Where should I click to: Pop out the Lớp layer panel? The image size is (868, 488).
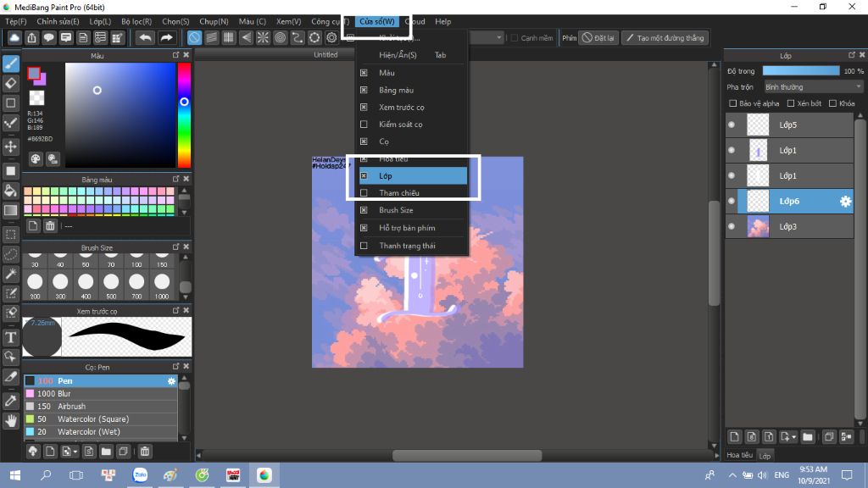click(852, 55)
